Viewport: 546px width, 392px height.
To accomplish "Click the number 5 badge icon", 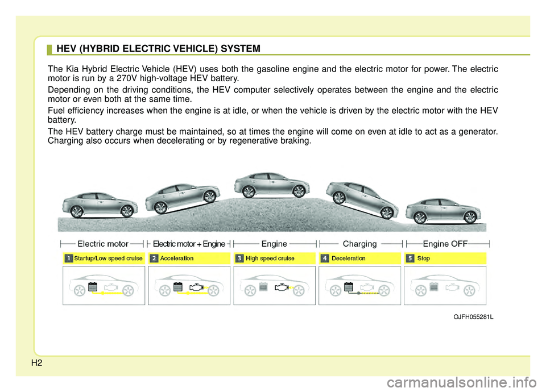I will (410, 258).
